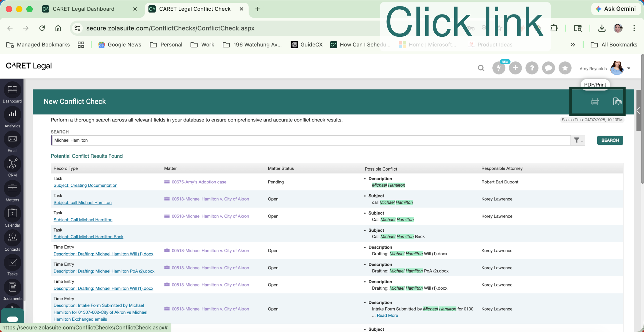Click the conflict search input field
This screenshot has width=644, height=332.
point(311,140)
